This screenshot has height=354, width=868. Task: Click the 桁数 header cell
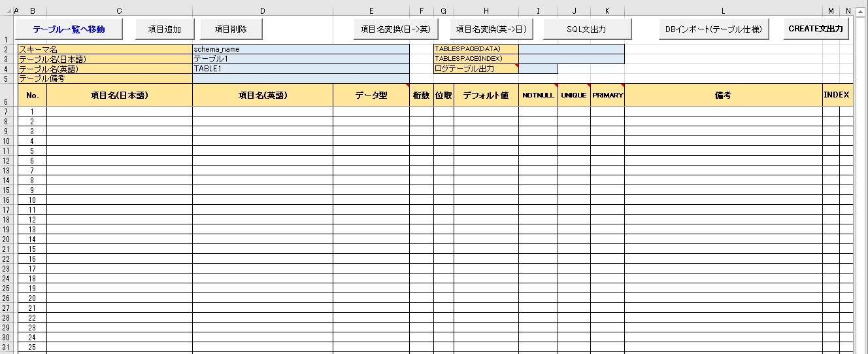coord(422,95)
